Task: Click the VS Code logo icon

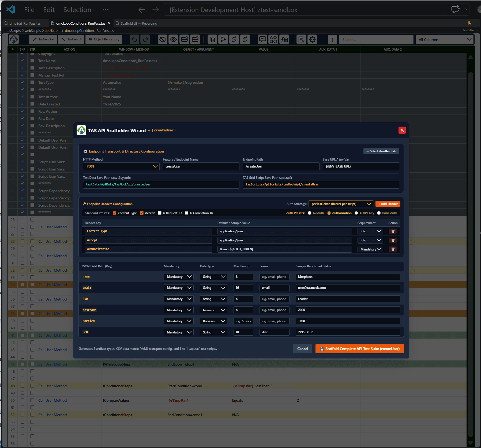Action: pos(11,10)
